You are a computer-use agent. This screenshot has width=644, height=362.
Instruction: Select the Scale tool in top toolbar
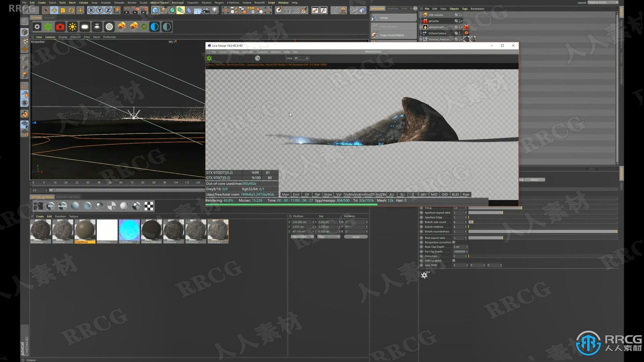coord(63,10)
